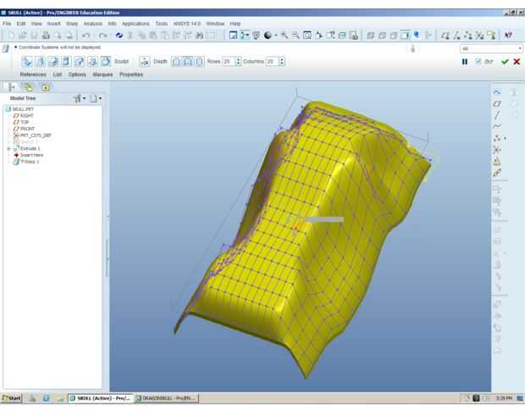Open the Find binoculars tool

coord(199,35)
